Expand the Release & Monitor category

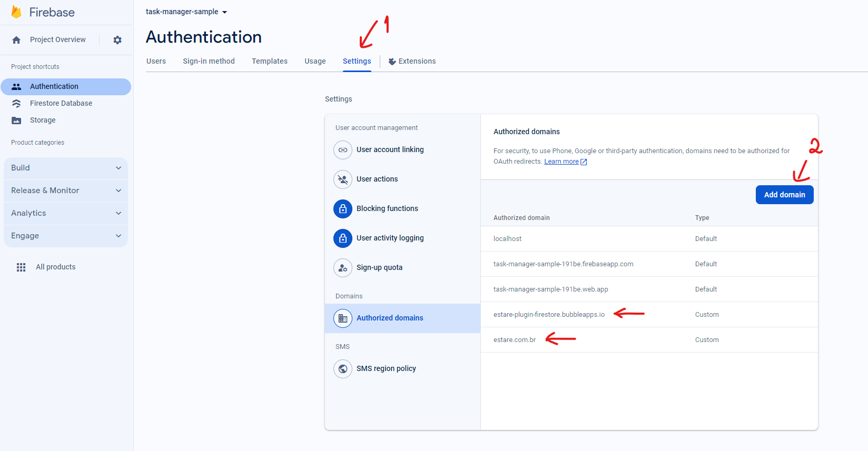click(x=66, y=191)
